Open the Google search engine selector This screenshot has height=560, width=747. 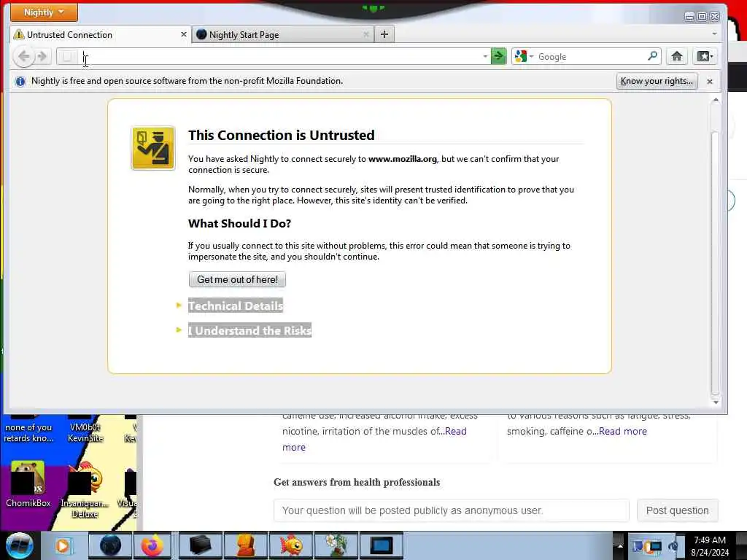(x=524, y=57)
